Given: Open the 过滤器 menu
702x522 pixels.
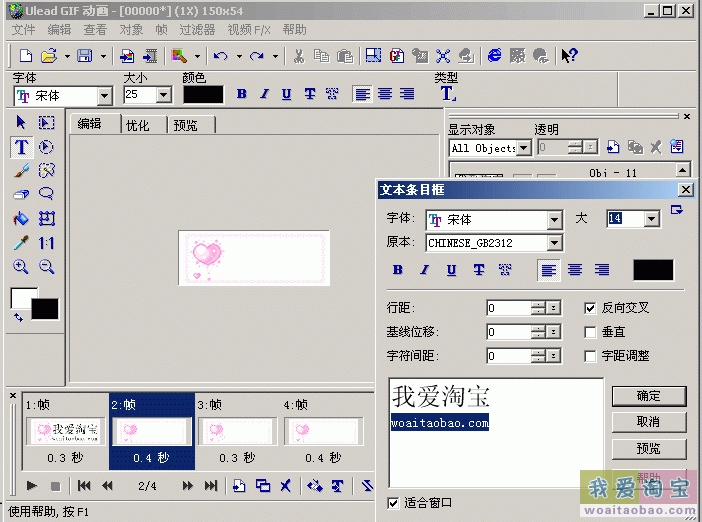Looking at the screenshot, I should (197, 30).
